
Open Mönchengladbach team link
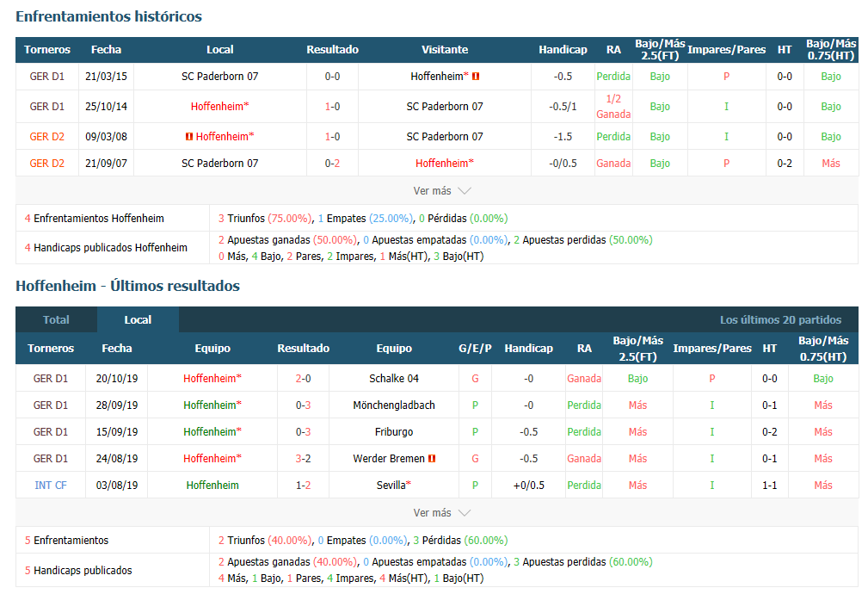click(x=394, y=405)
